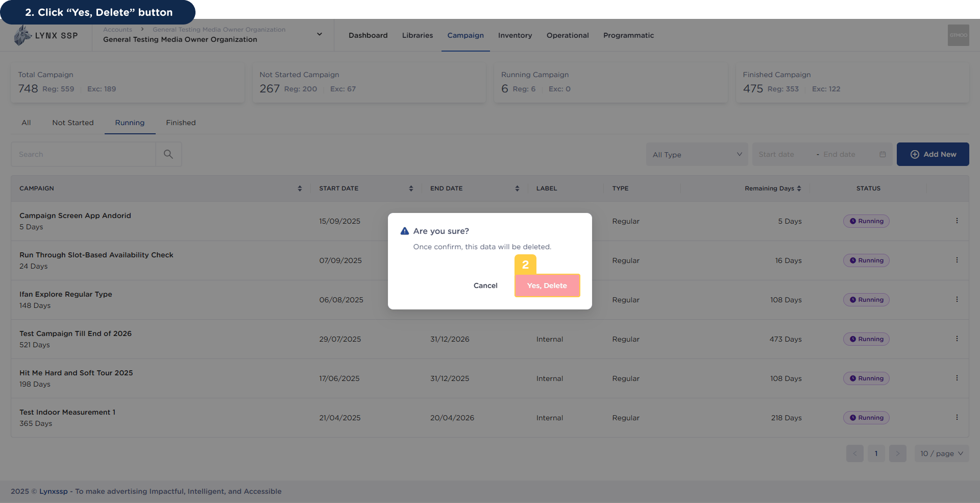Go to previous page arrow

point(854,453)
